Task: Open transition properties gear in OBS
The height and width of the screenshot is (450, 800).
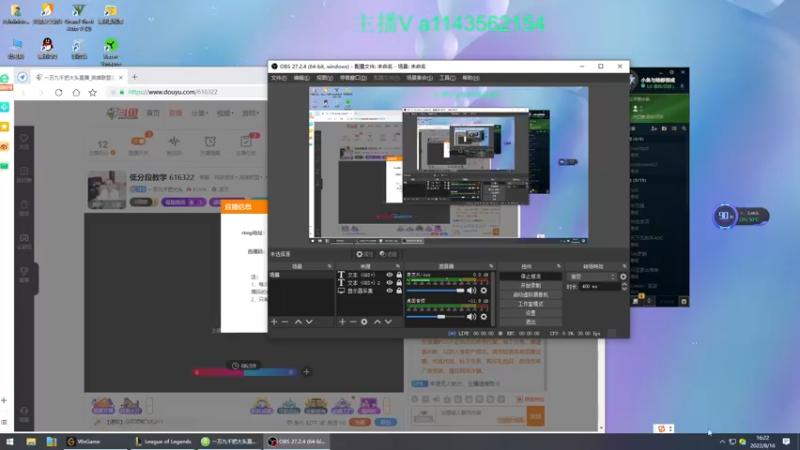Action: 623,277
